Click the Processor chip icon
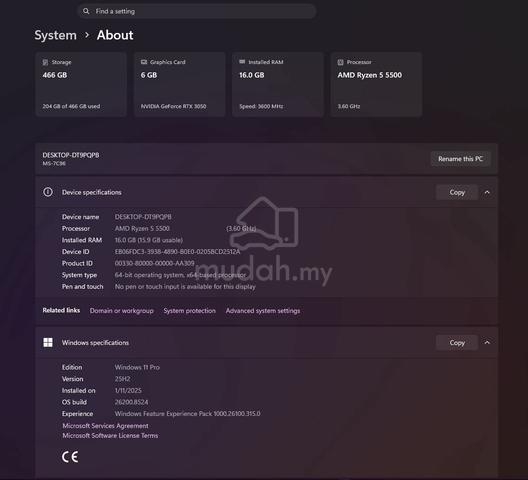The height and width of the screenshot is (480, 528). pyautogui.click(x=340, y=62)
